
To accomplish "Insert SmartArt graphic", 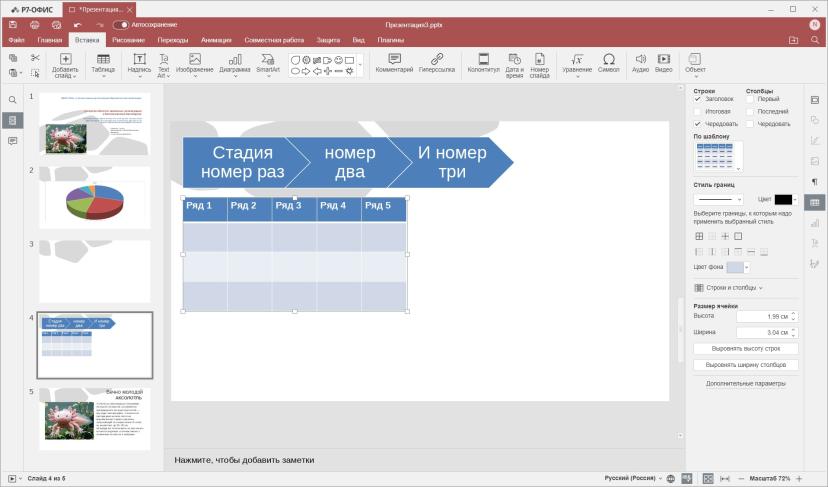I will [x=268, y=65].
